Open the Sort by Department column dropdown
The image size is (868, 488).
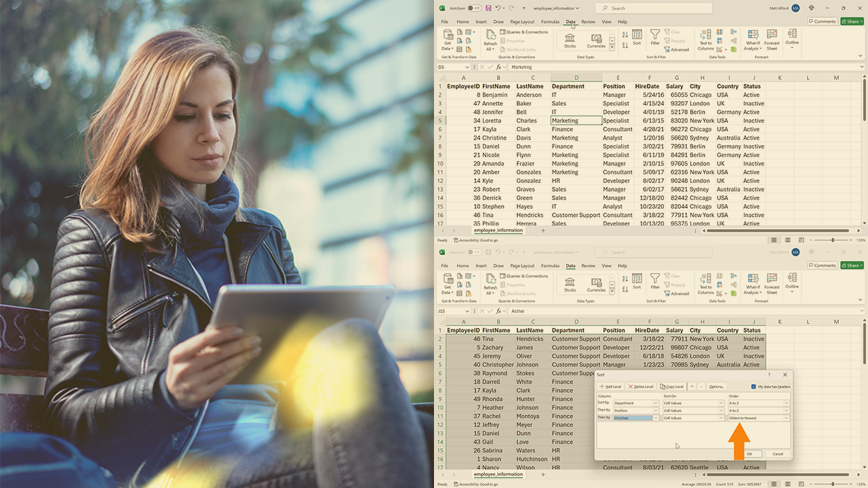[656, 403]
